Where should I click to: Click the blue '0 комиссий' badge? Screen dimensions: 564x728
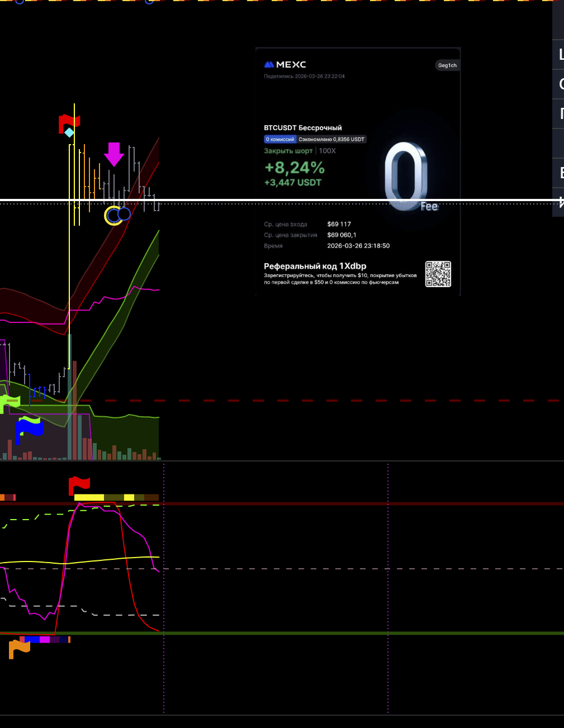[280, 139]
